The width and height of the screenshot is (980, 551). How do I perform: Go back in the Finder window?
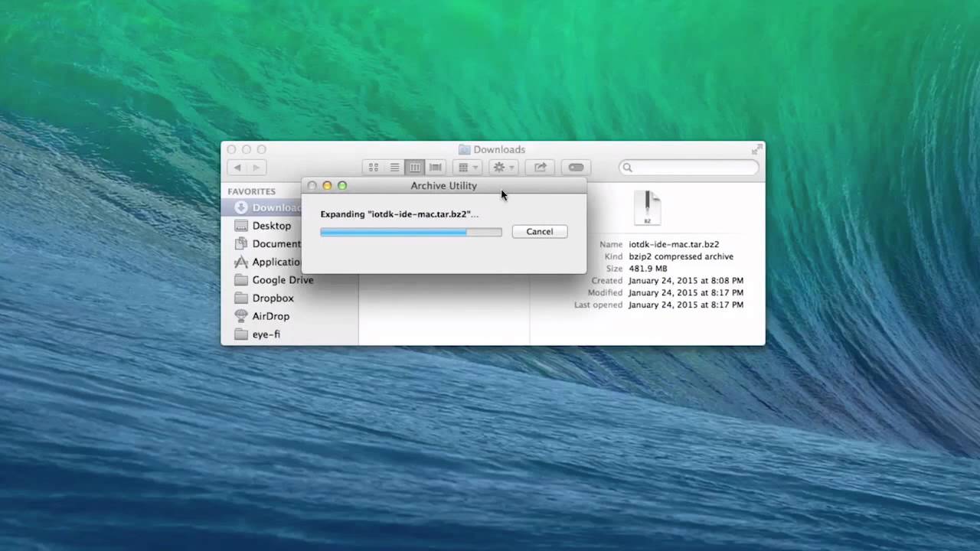237,168
